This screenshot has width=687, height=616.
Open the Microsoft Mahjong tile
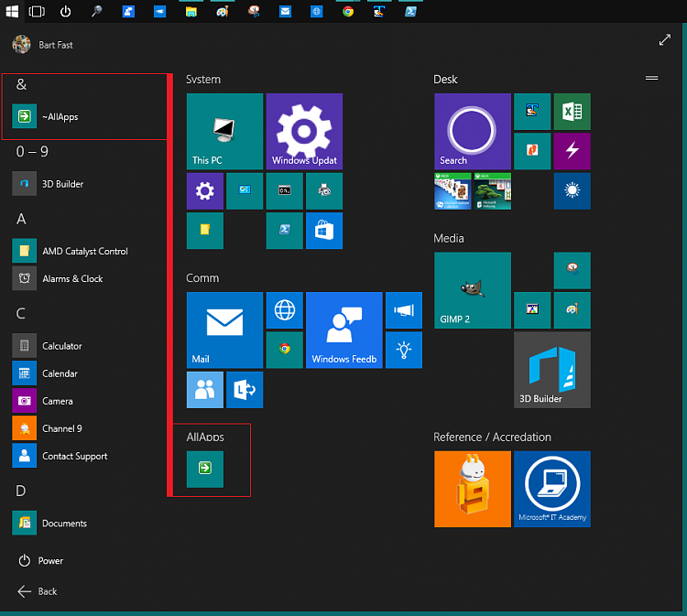point(493,191)
